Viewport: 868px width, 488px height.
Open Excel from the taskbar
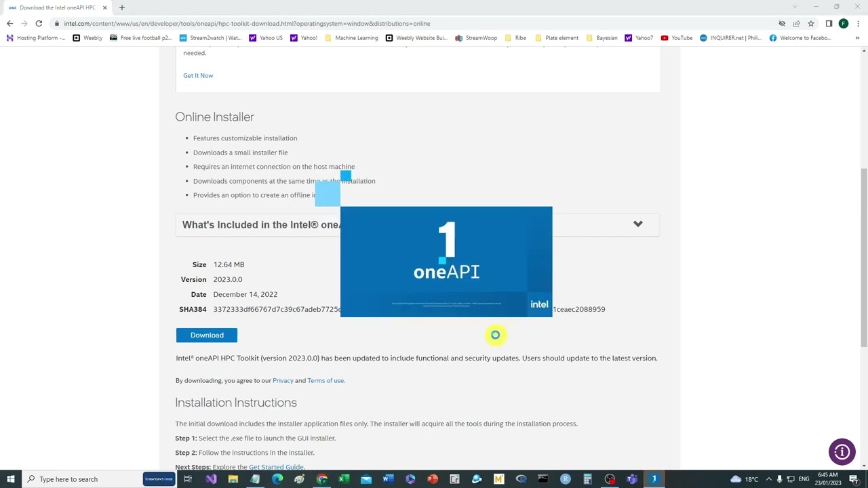point(344,479)
